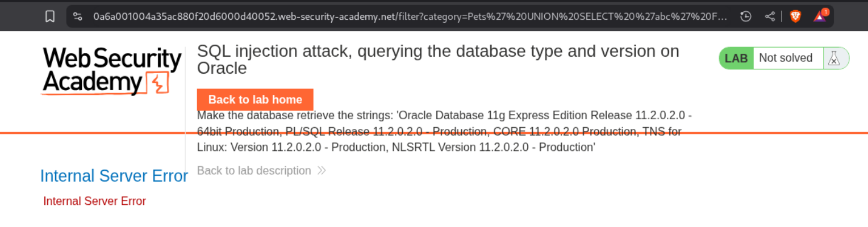Click the red notification badge on Rewards

coord(825,11)
